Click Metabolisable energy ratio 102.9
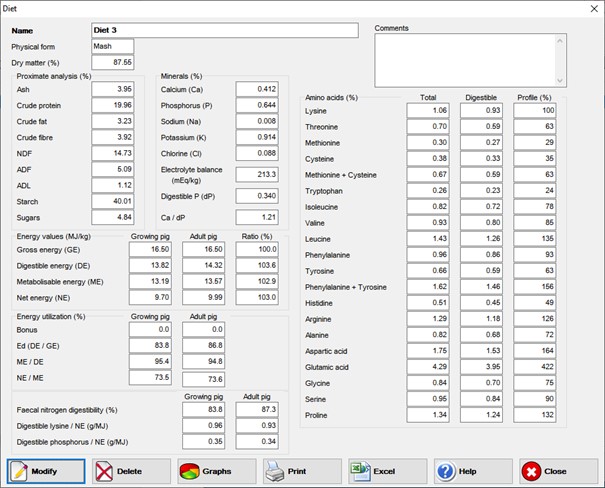 [x=257, y=281]
